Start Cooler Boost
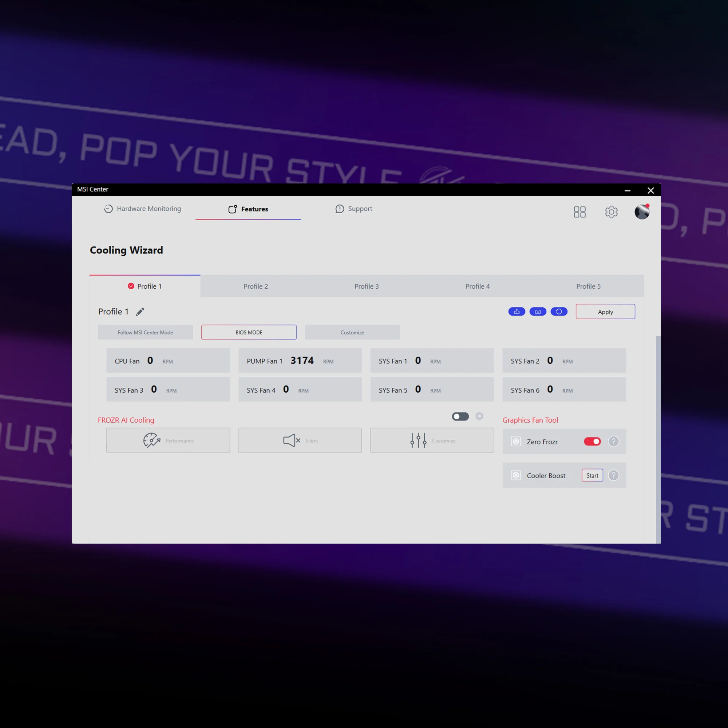Image resolution: width=728 pixels, height=728 pixels. tap(592, 475)
